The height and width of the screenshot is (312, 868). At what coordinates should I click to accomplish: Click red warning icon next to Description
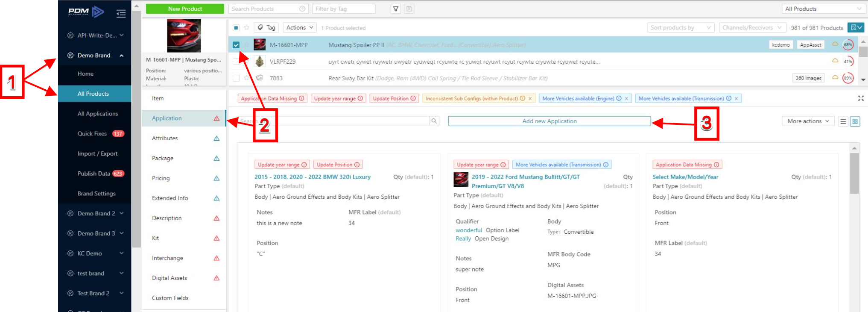216,218
